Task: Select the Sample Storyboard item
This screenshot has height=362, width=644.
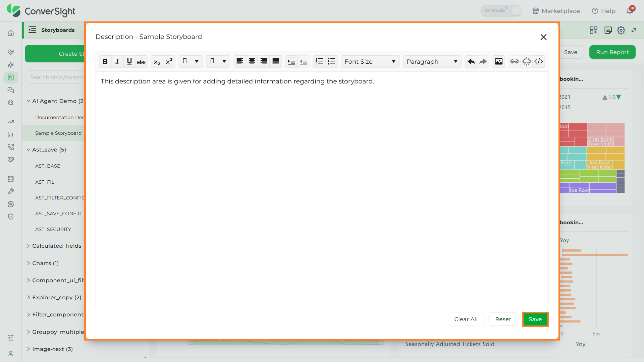Action: click(58, 133)
